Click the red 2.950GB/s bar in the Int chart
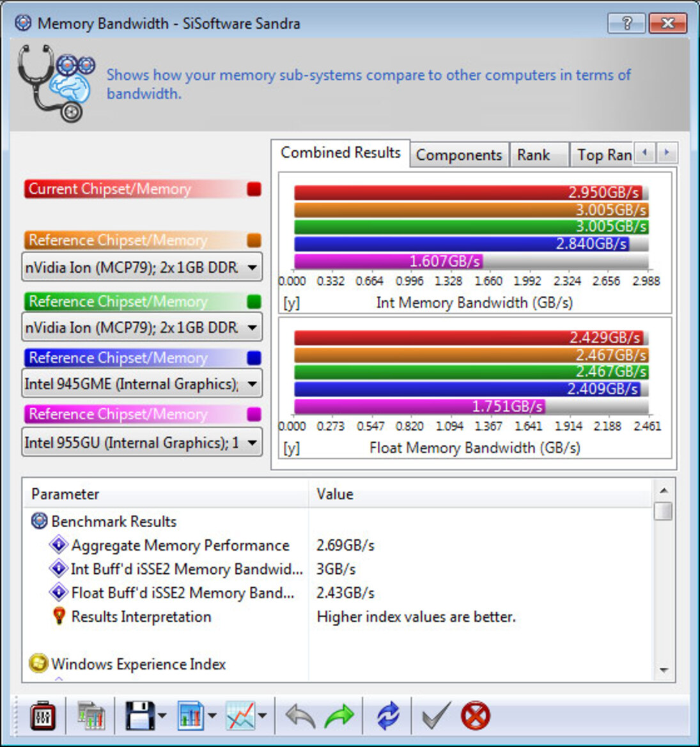The image size is (700, 747). click(468, 193)
